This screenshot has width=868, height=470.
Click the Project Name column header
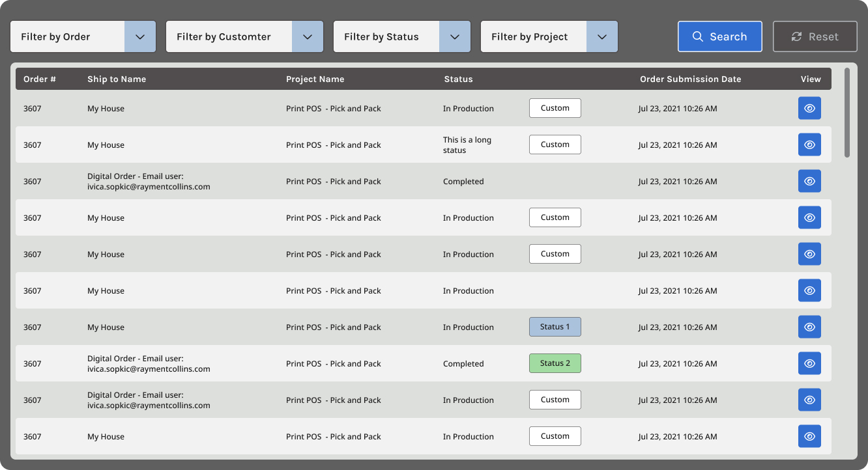click(315, 79)
